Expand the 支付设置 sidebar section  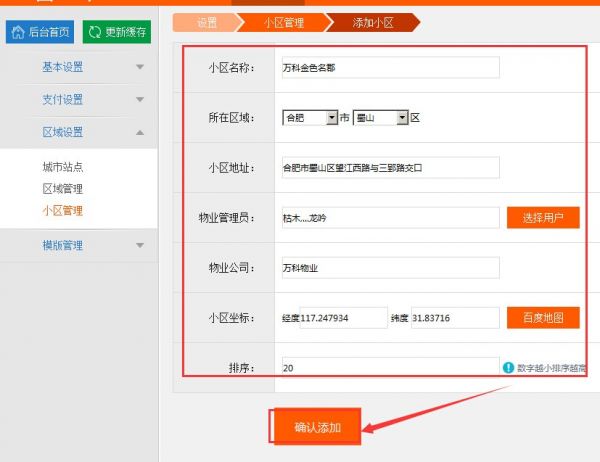(139, 100)
